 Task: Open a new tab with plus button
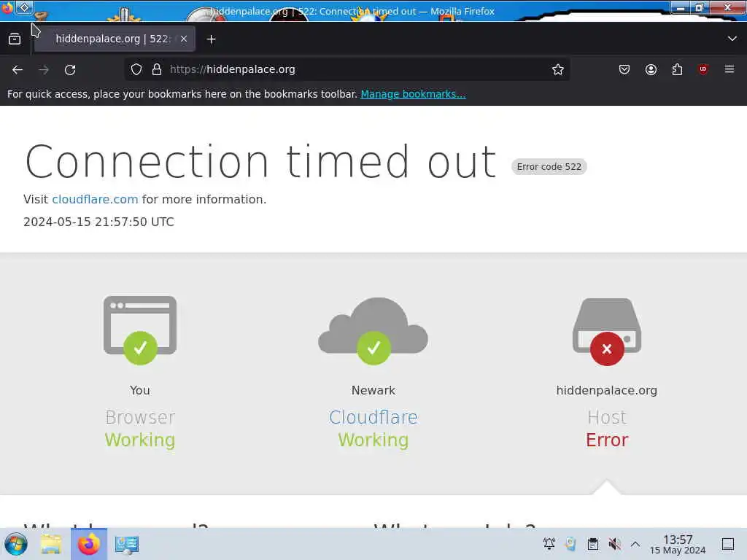coord(211,39)
